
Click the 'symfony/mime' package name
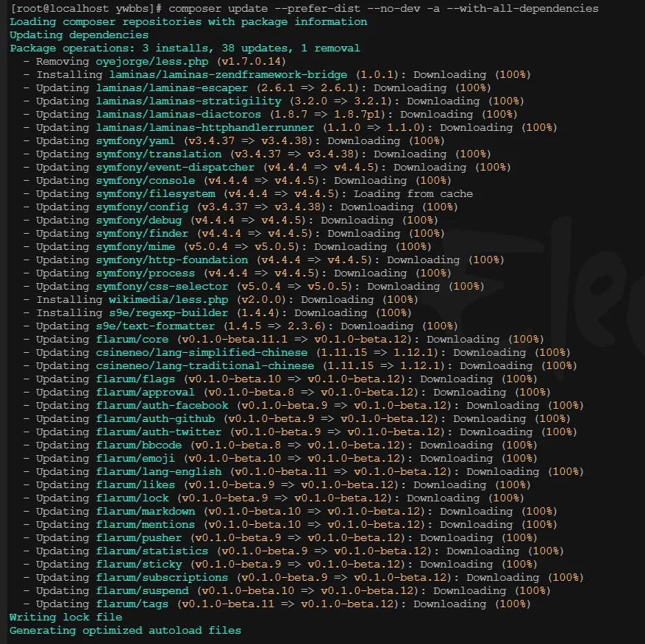click(x=135, y=246)
